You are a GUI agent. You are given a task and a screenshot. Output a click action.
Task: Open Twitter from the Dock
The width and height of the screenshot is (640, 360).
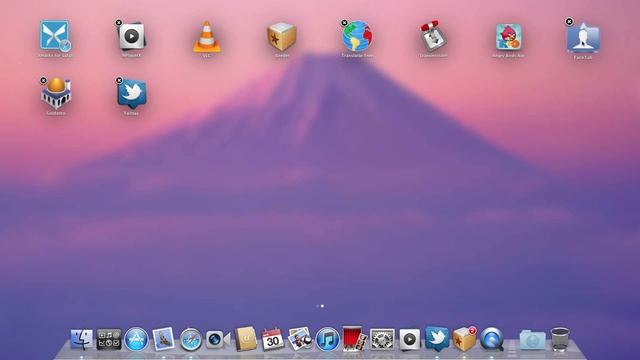point(437,338)
